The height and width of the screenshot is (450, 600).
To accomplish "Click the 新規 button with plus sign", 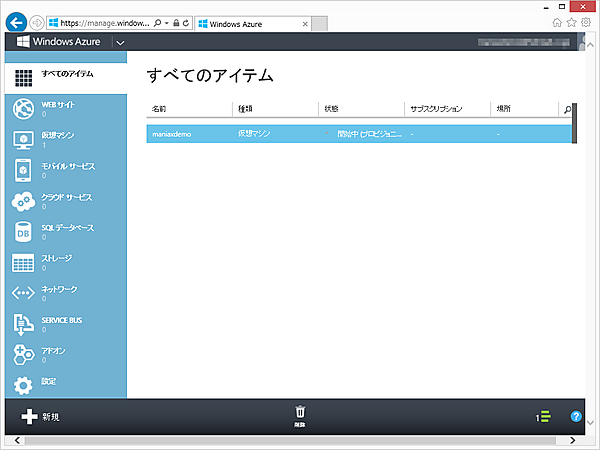I will (x=40, y=416).
